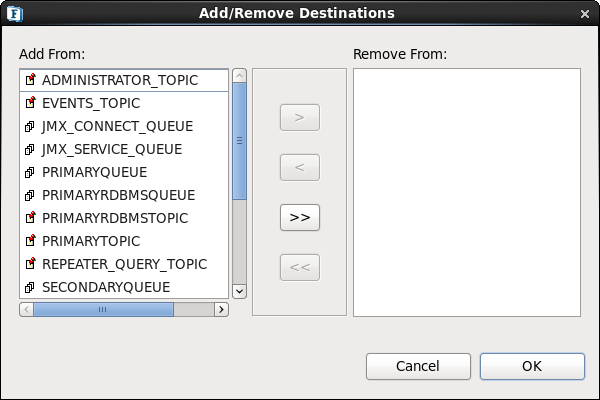The width and height of the screenshot is (600, 400).
Task: Click the horizontal scrollbar thumb in Add From
Action: [x=103, y=309]
